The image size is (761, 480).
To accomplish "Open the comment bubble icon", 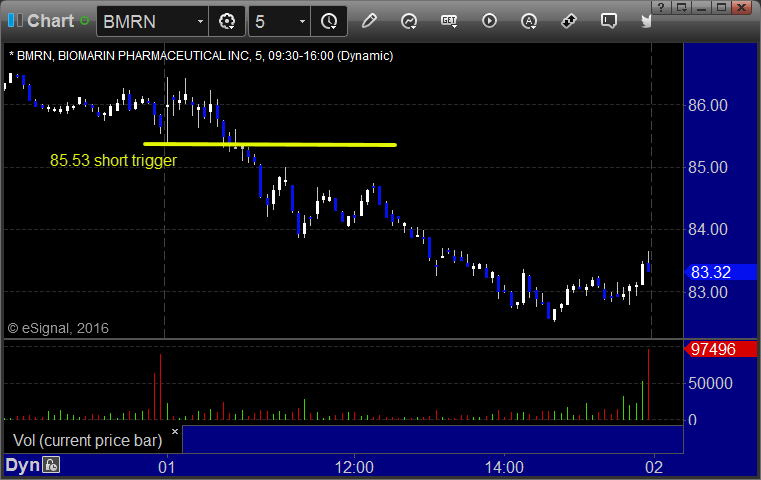I will 608,21.
